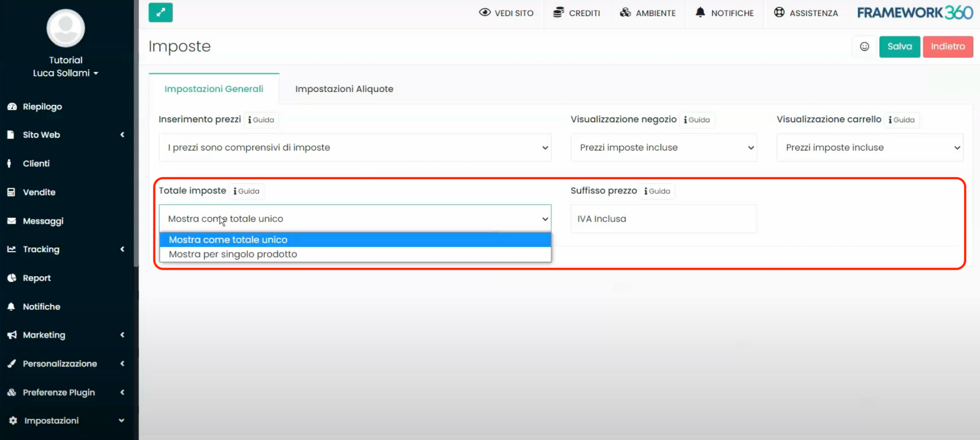Click the red Indietro button

pos(947,46)
